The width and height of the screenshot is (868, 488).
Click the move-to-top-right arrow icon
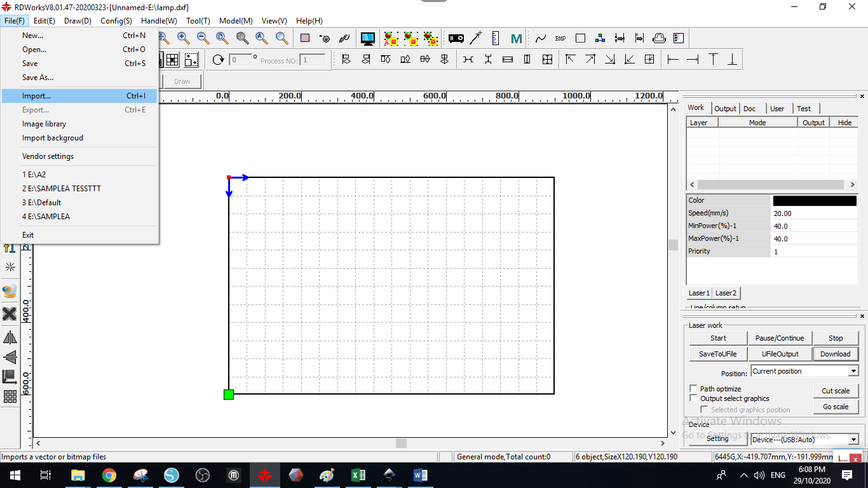pos(590,60)
